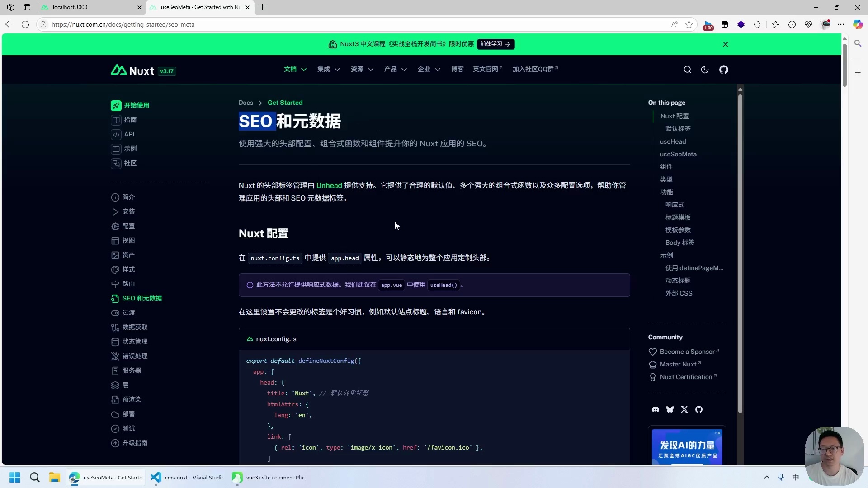The width and height of the screenshot is (868, 488).
Task: Select 开始使用 in the sidebar
Action: pyautogui.click(x=130, y=105)
